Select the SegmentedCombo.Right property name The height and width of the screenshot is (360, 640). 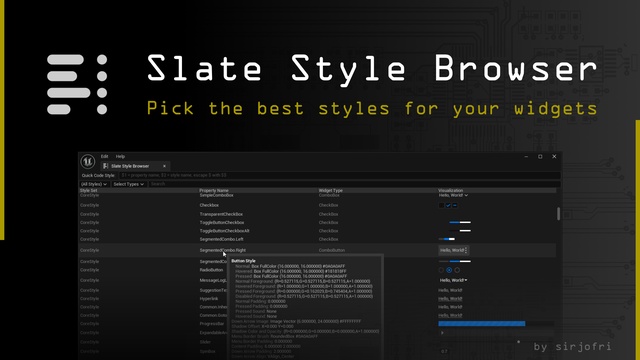(x=222, y=250)
